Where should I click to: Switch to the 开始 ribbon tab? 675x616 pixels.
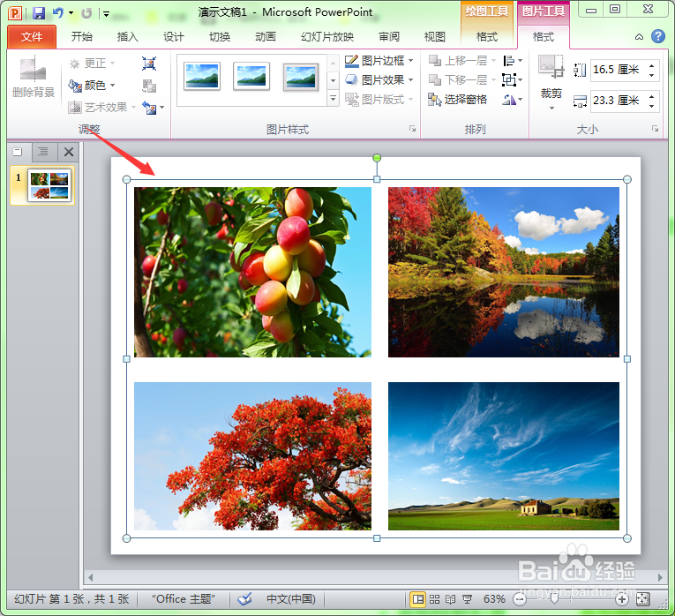82,37
